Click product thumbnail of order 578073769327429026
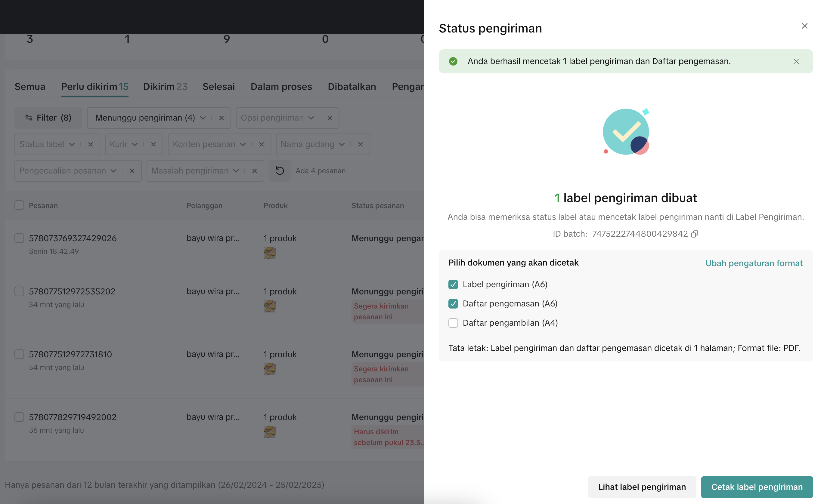The height and width of the screenshot is (504, 827). pos(269,253)
